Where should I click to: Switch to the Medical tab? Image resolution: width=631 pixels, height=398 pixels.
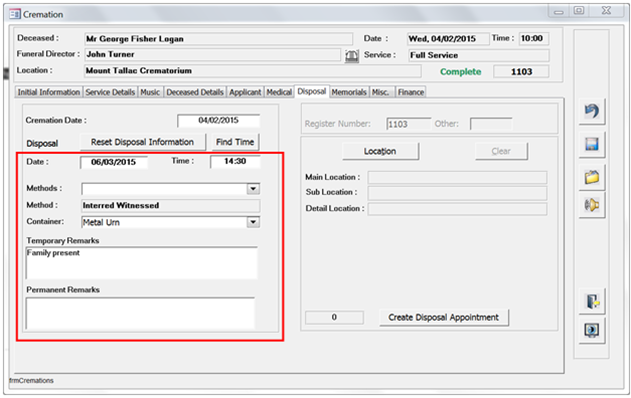coord(279,92)
